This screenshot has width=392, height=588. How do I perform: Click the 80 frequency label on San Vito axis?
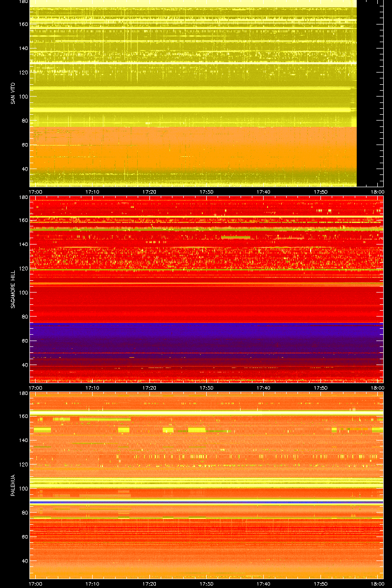(24, 121)
